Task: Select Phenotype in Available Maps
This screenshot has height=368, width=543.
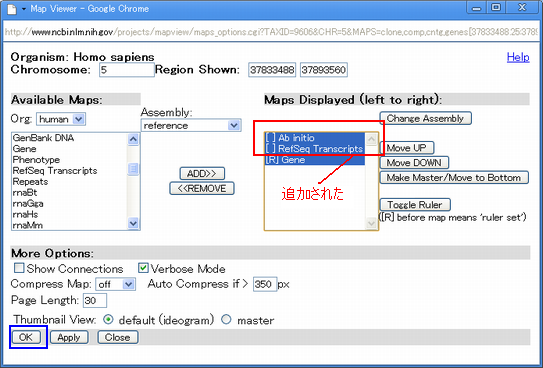Action: (x=69, y=160)
